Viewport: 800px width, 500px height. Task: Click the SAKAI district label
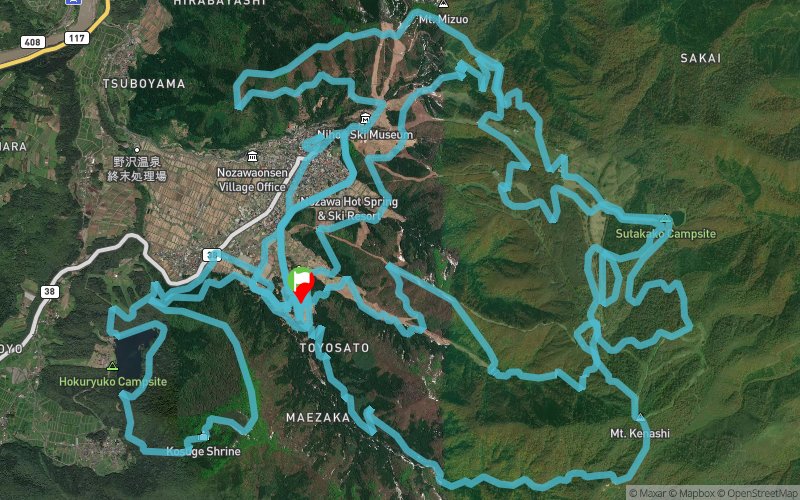(x=701, y=58)
